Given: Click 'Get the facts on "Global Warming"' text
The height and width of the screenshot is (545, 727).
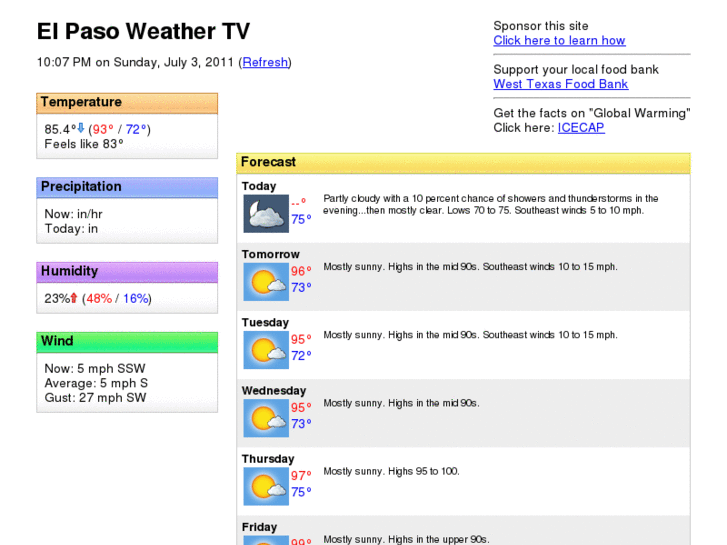Looking at the screenshot, I should point(592,113).
